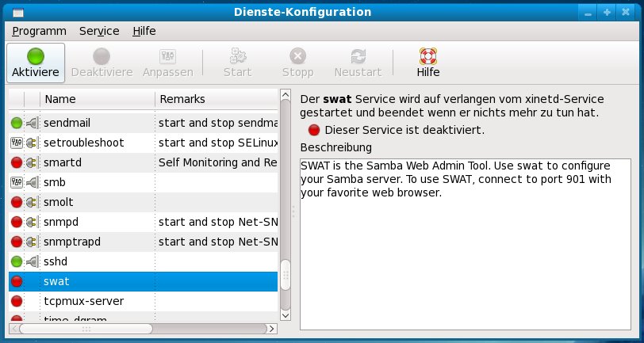
Task: Click the Hilfe lifebuoy toolbar icon
Action: click(427, 63)
